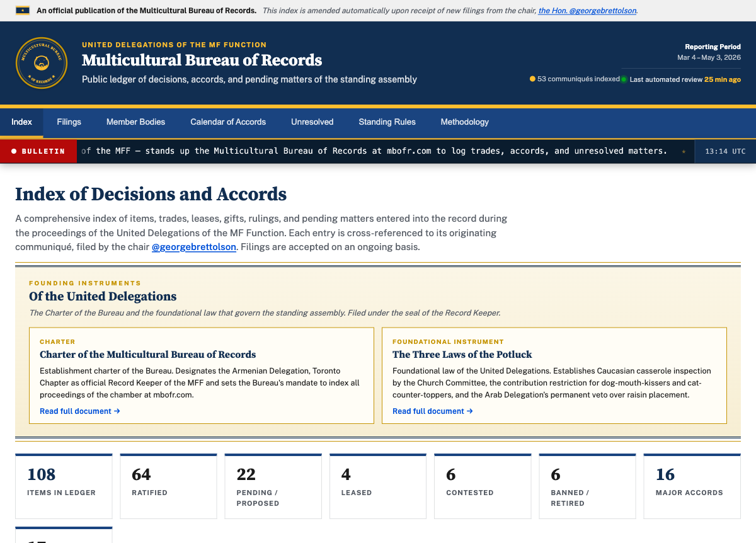Click '53 communiqués indexed' status

click(x=575, y=79)
